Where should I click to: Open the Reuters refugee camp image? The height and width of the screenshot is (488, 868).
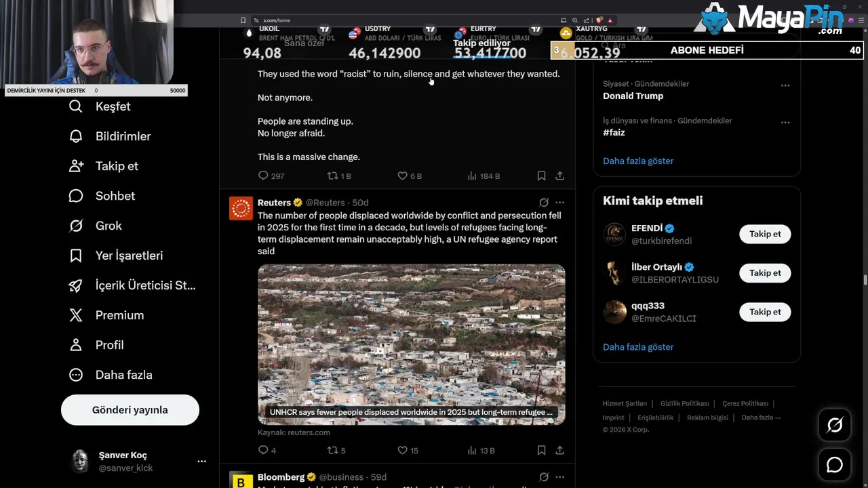412,344
